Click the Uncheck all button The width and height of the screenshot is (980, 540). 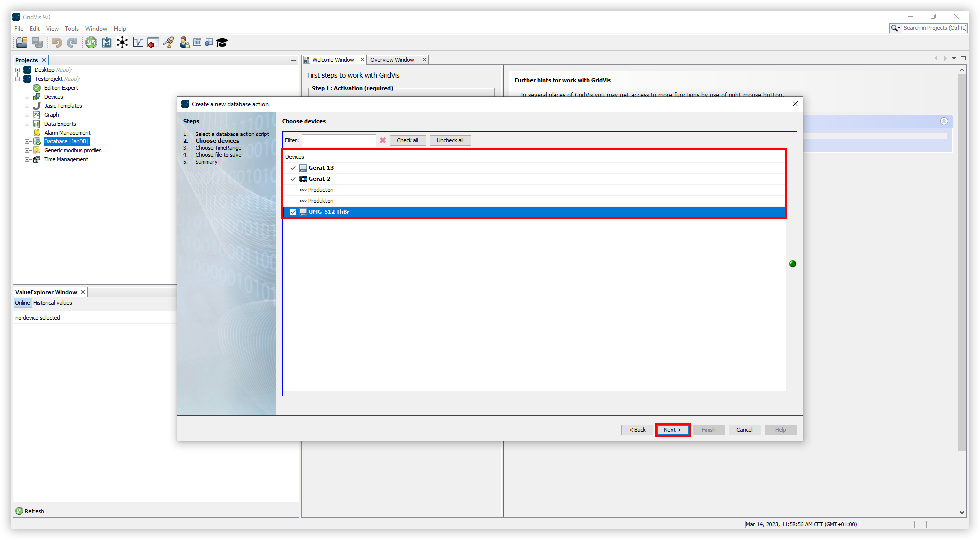click(x=450, y=140)
